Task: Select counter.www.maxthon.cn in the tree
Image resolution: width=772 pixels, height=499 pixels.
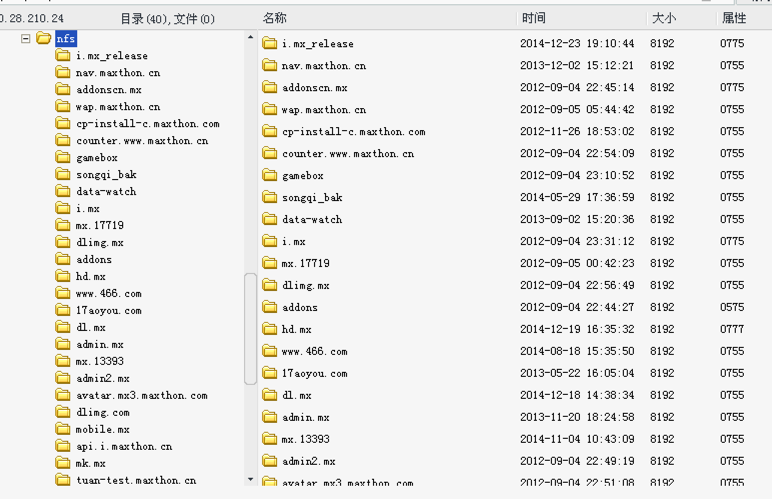Action: click(142, 141)
